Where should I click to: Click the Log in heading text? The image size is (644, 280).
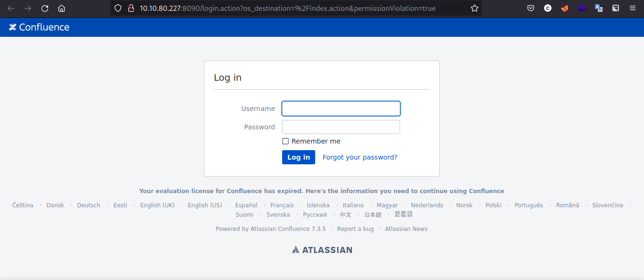coord(228,77)
